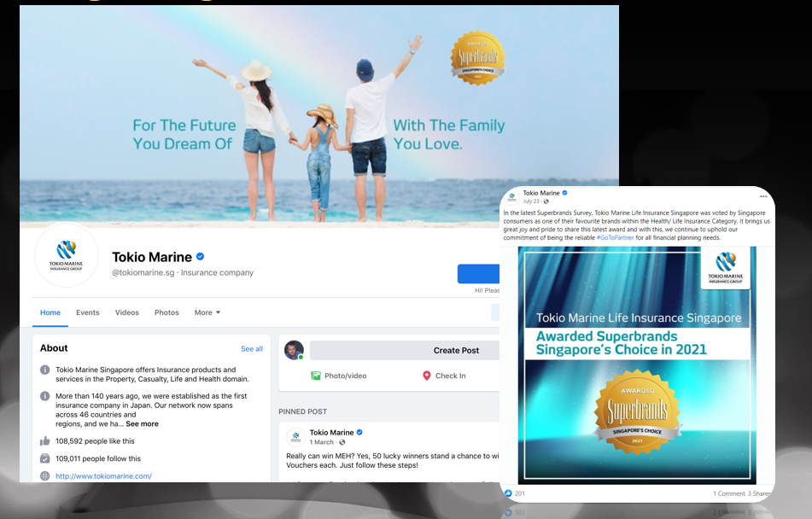The width and height of the screenshot is (812, 519).
Task: Click the globe website icon in About
Action: click(x=45, y=476)
